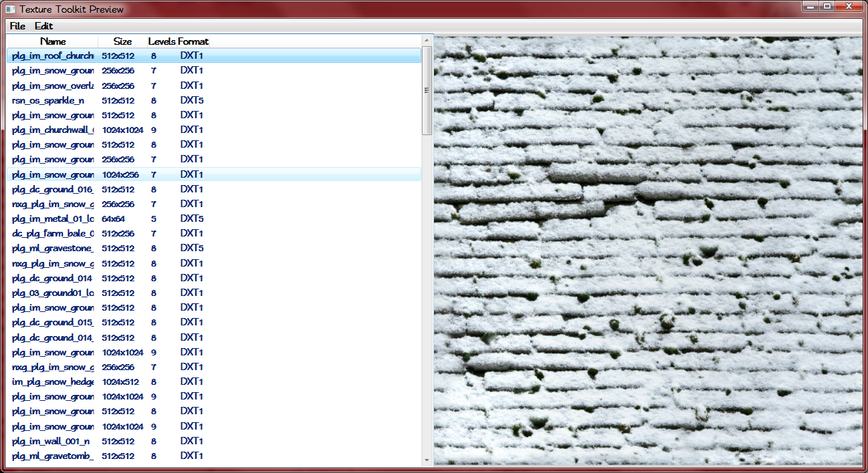Open the File menu
The width and height of the screenshot is (868, 473).
click(17, 26)
